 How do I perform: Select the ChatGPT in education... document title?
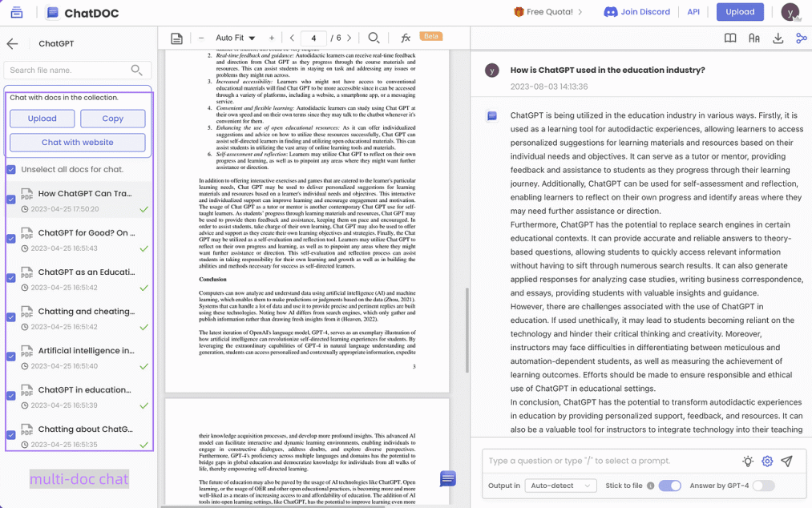pos(84,390)
